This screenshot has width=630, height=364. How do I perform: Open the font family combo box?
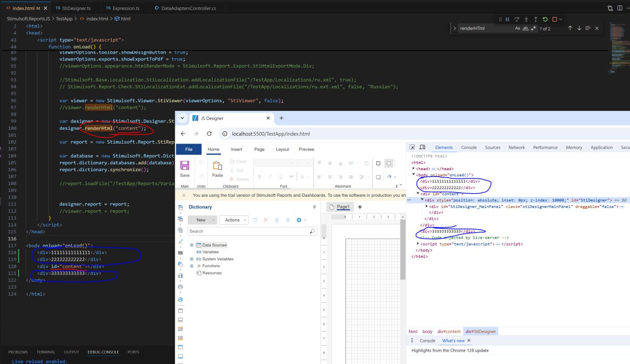coord(274,163)
